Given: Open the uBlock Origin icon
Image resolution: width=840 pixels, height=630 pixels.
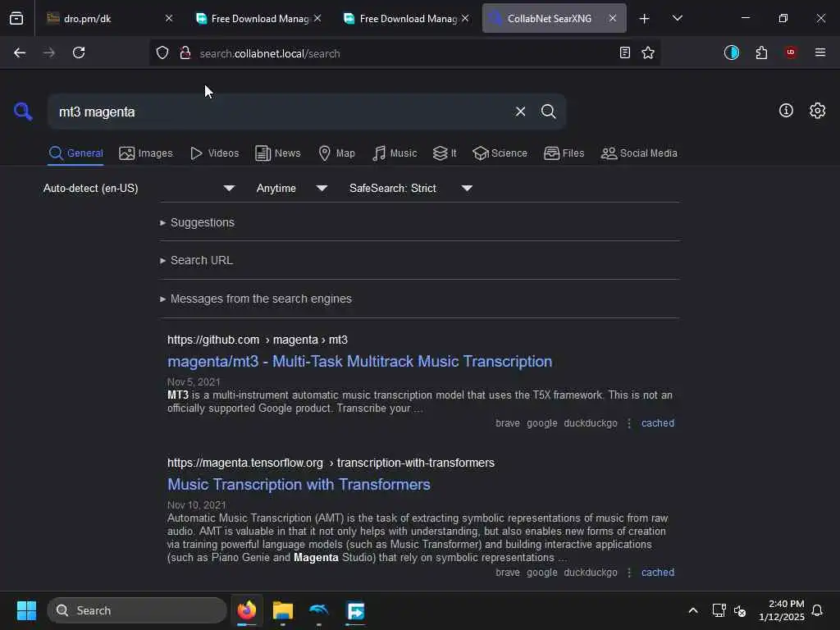Looking at the screenshot, I should (x=791, y=52).
